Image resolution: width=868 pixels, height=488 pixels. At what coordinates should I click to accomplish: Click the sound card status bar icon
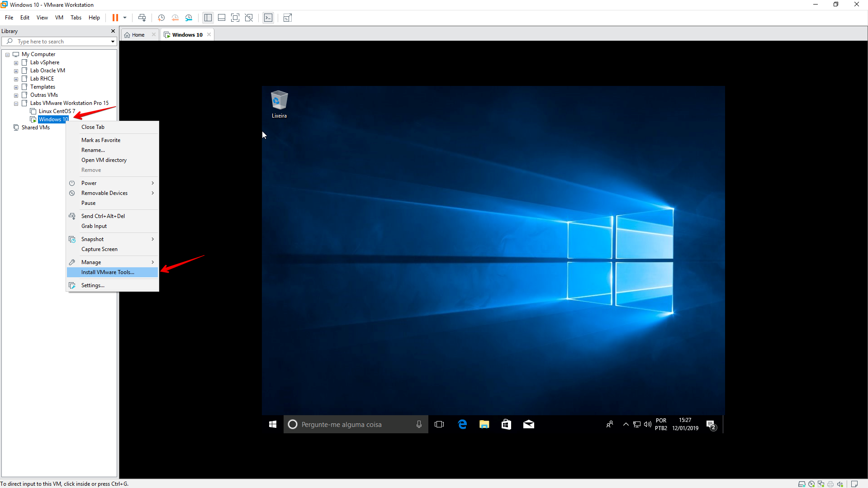tap(840, 484)
